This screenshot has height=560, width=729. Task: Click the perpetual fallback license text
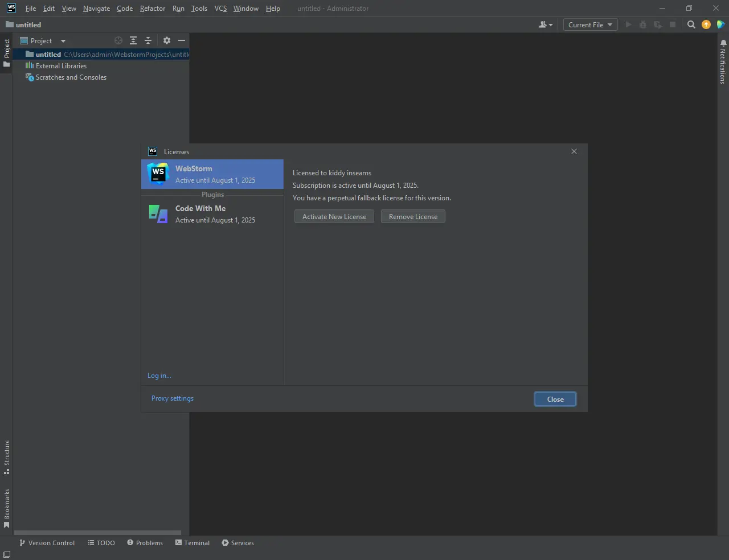(372, 198)
